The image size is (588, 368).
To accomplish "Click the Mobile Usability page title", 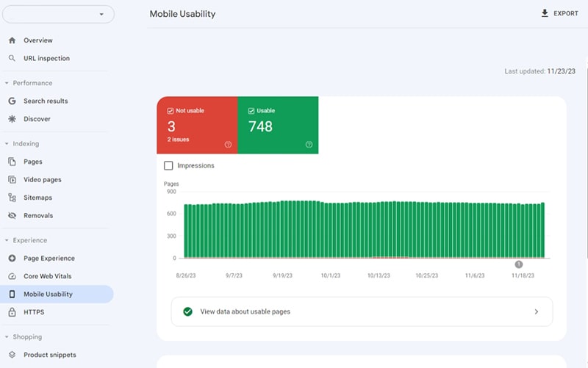I will click(182, 14).
